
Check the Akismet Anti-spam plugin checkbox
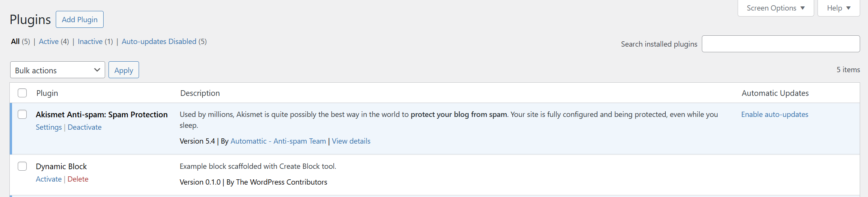[x=22, y=114]
